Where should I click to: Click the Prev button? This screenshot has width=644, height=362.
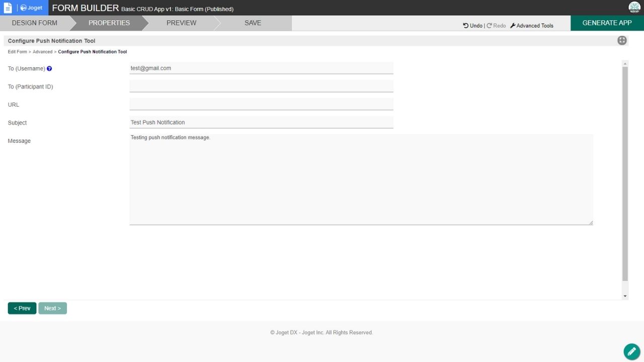(x=22, y=308)
